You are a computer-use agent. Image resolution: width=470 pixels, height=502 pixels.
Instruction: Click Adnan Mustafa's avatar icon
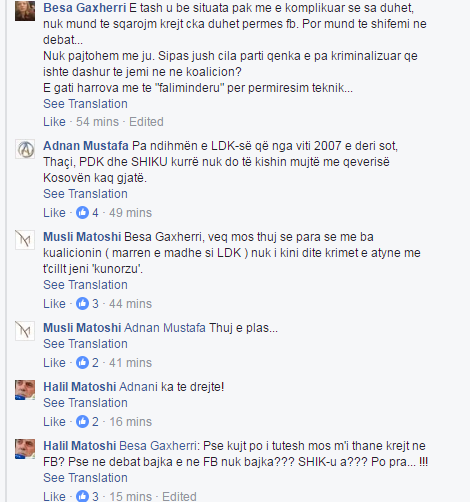[25, 149]
